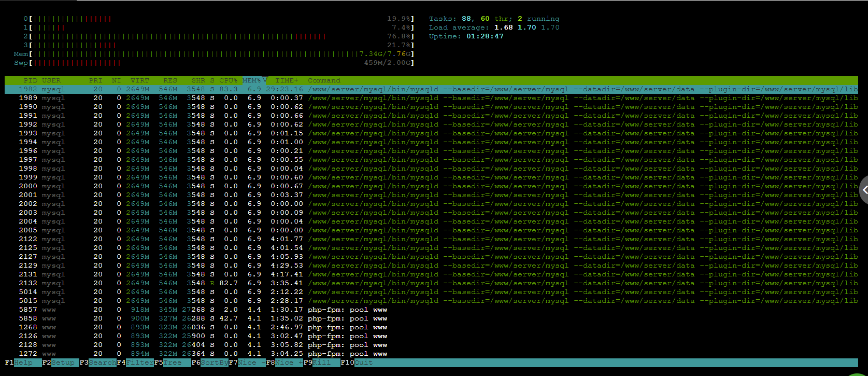The image size is (868, 376).
Task: Select process row with PID 5015
Action: pyautogui.click(x=431, y=301)
